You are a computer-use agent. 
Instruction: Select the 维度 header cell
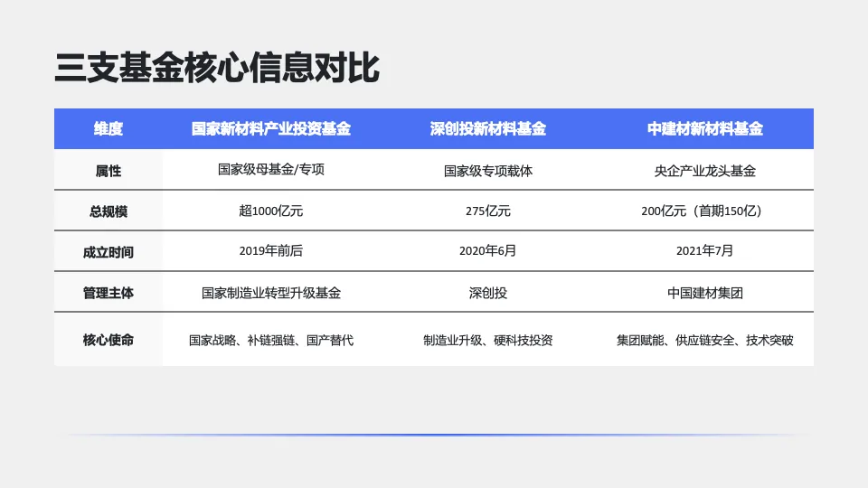108,129
